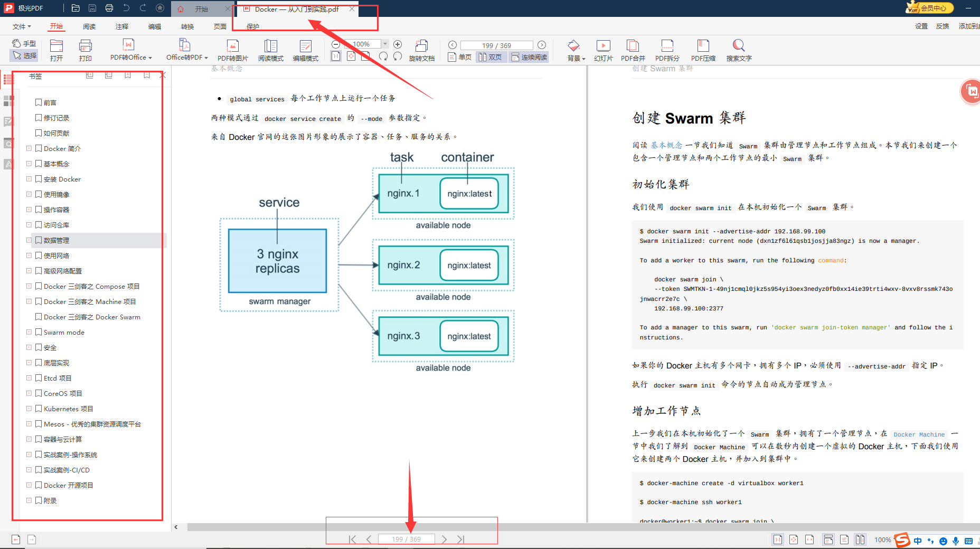Open the 会员中心 VIP center

coord(930,8)
